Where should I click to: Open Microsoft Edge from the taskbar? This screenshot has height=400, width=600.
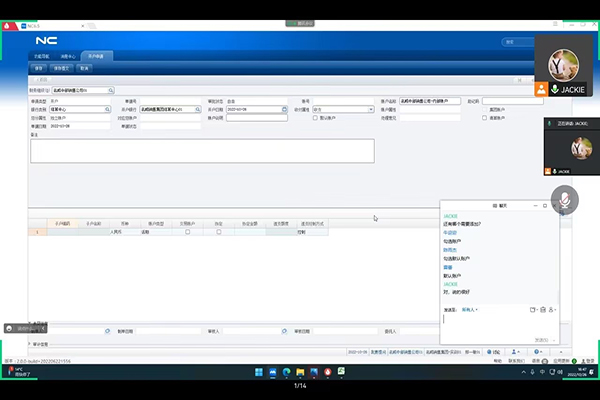click(x=285, y=372)
